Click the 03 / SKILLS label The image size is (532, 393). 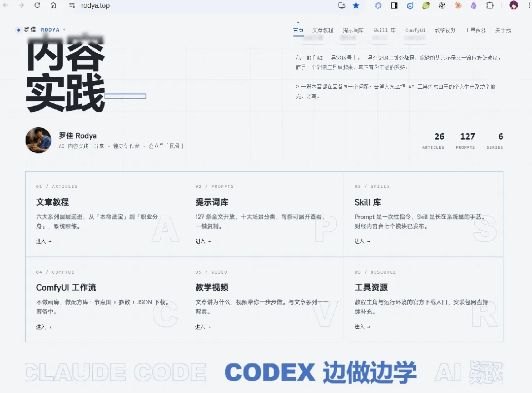coord(372,186)
